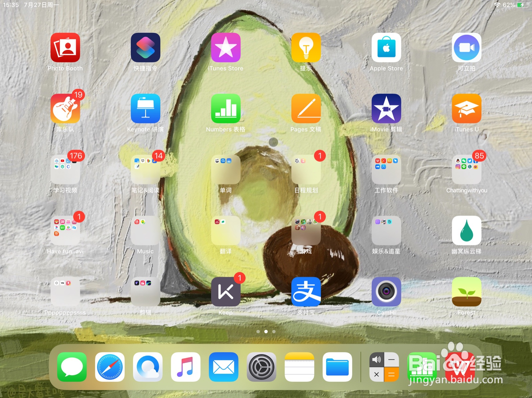Open the 学习视频 folder
The width and height of the screenshot is (532, 398).
(x=65, y=169)
